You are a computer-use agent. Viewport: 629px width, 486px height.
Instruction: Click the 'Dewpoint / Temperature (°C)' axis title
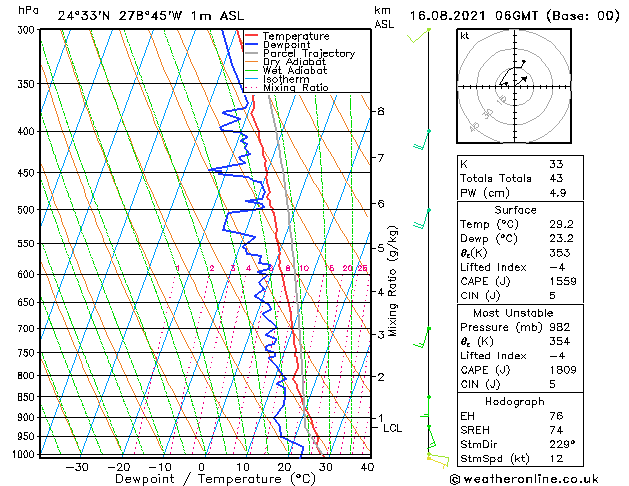coord(216,479)
